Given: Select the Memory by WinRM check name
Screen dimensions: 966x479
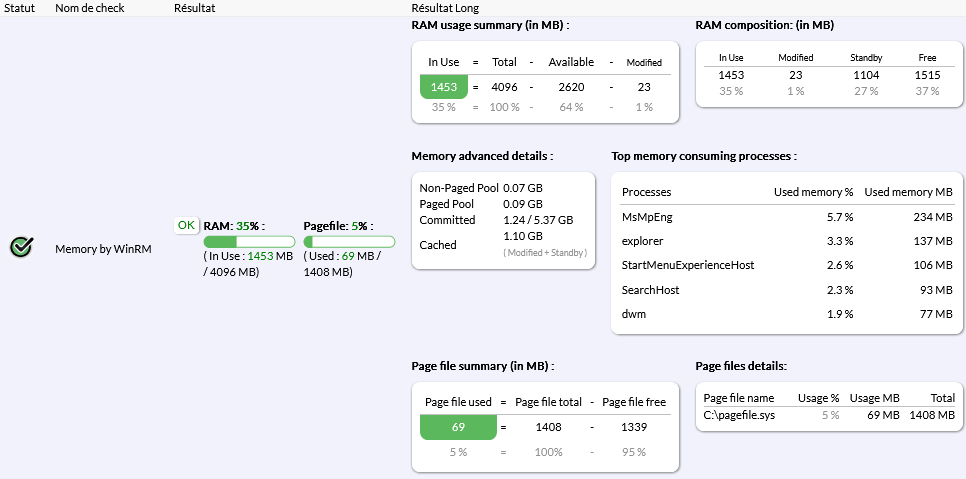Looking at the screenshot, I should (x=103, y=248).
